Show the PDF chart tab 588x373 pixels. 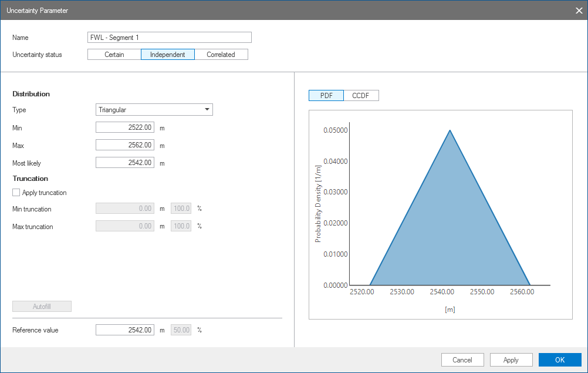click(326, 96)
